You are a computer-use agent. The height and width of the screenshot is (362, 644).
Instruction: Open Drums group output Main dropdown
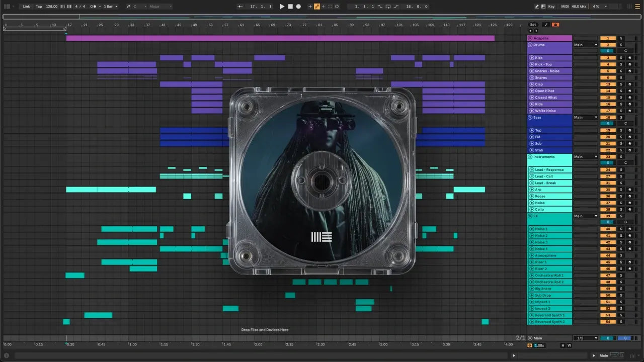(x=586, y=45)
